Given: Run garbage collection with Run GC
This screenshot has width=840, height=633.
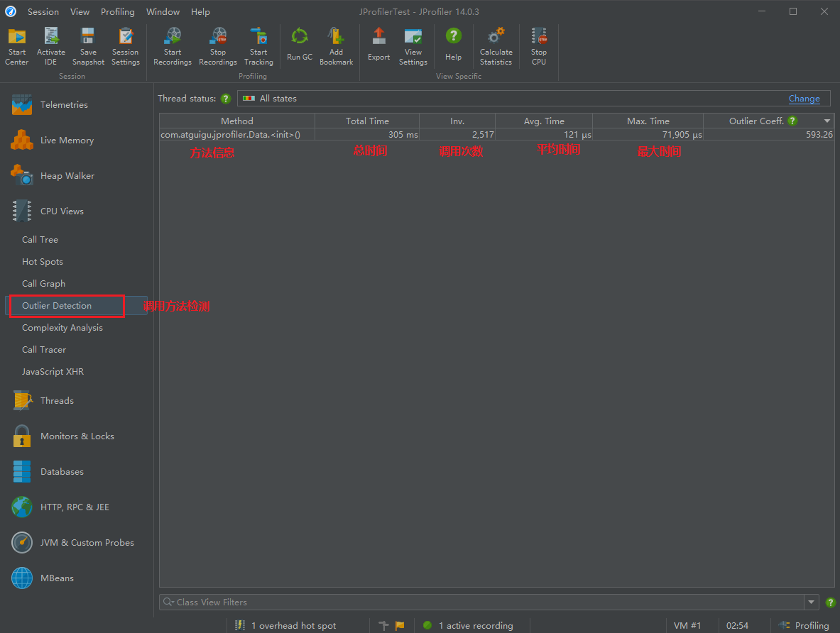Looking at the screenshot, I should pyautogui.click(x=300, y=45).
